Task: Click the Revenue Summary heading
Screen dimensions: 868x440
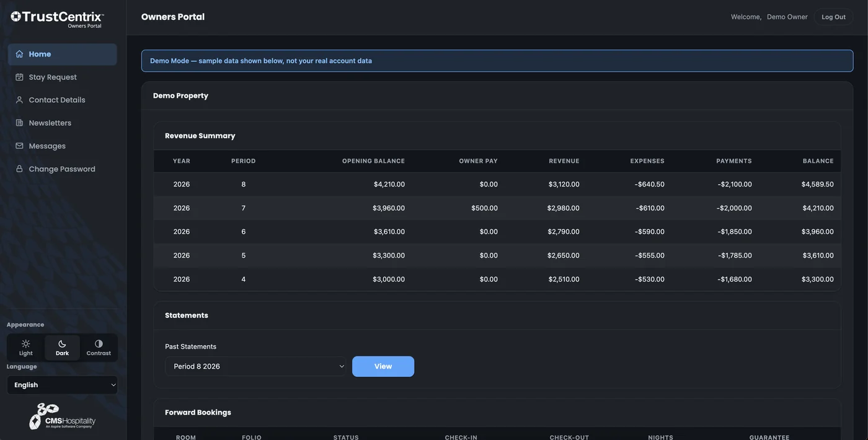Action: tap(200, 136)
